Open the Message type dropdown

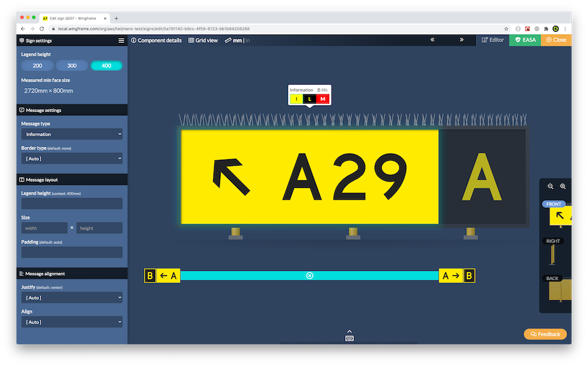[72, 135]
